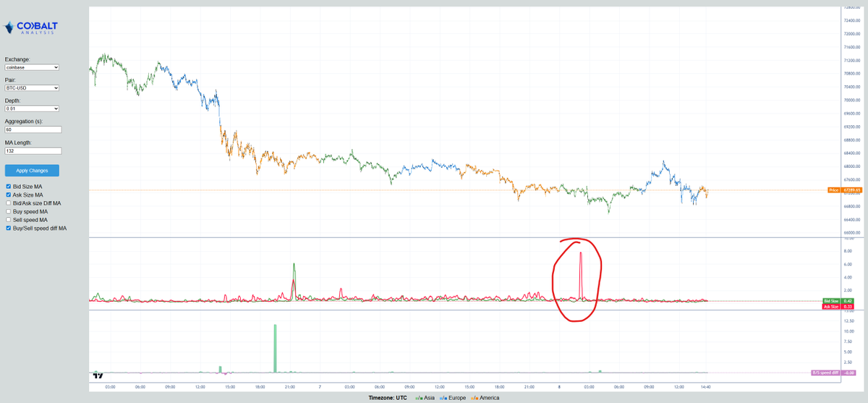Click the 'Depth:' label
Image resolution: width=868 pixels, height=403 pixels.
click(x=13, y=101)
